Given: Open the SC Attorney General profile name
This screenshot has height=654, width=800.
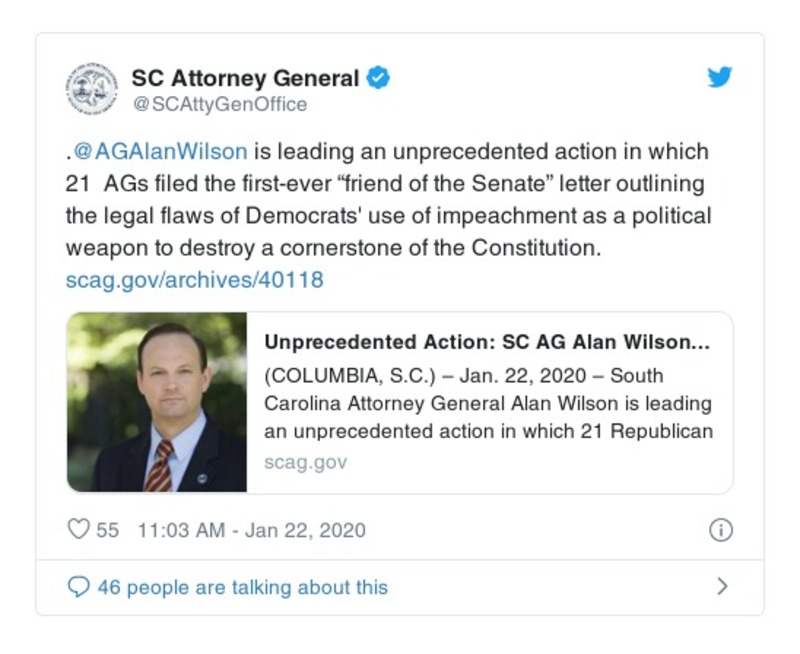Looking at the screenshot, I should (x=245, y=78).
